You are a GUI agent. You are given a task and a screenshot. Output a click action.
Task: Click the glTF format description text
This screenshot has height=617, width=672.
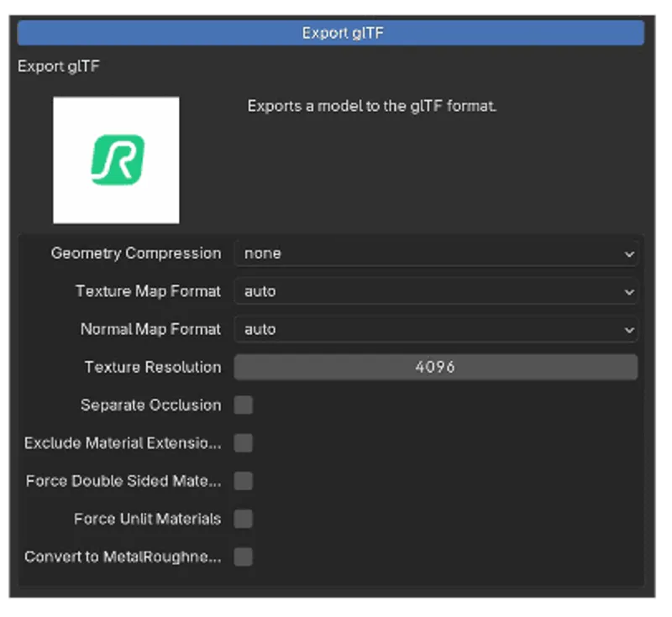(371, 106)
